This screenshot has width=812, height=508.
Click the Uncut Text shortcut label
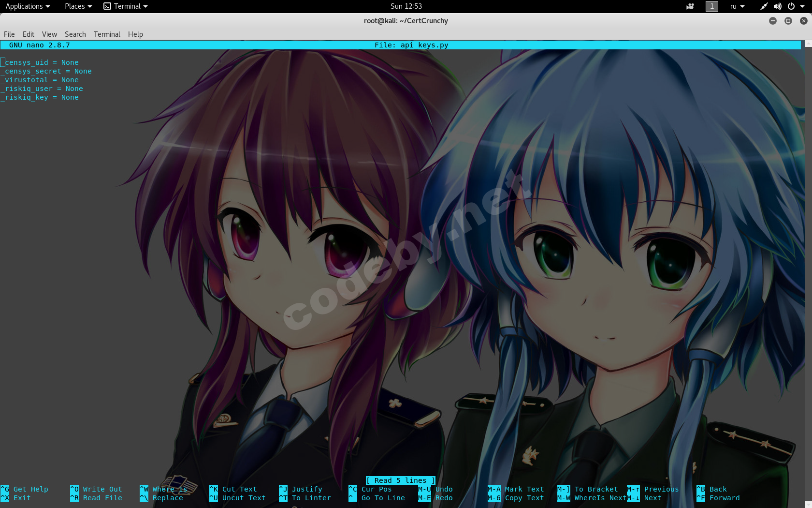click(x=244, y=498)
